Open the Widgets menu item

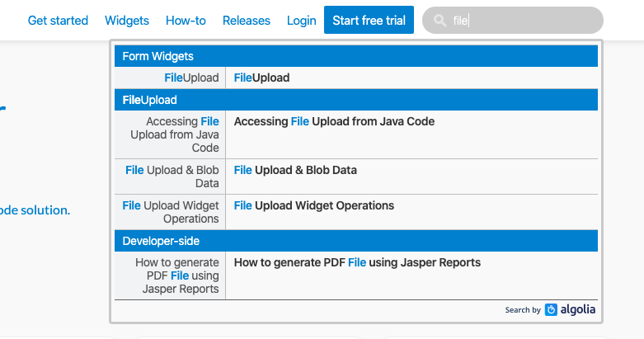(127, 21)
